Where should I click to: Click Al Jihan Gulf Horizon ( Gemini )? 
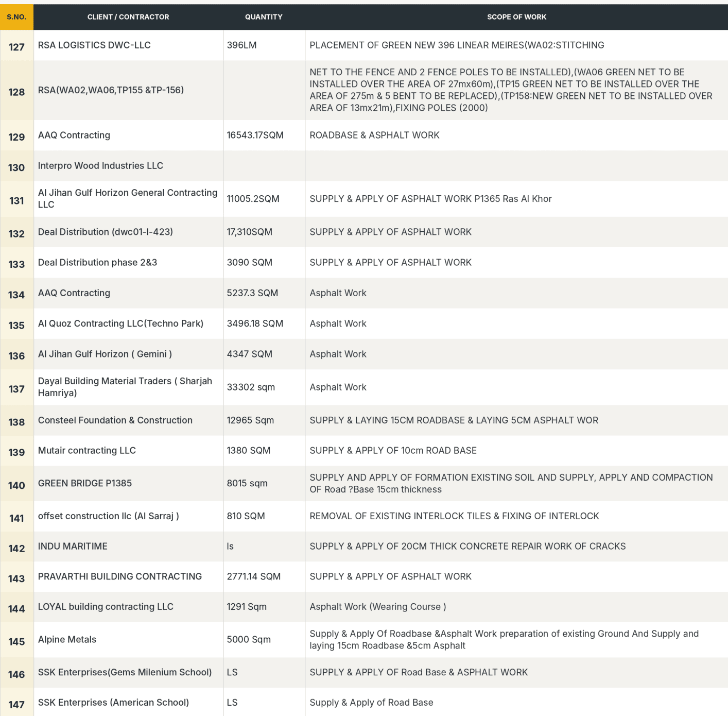pos(105,354)
